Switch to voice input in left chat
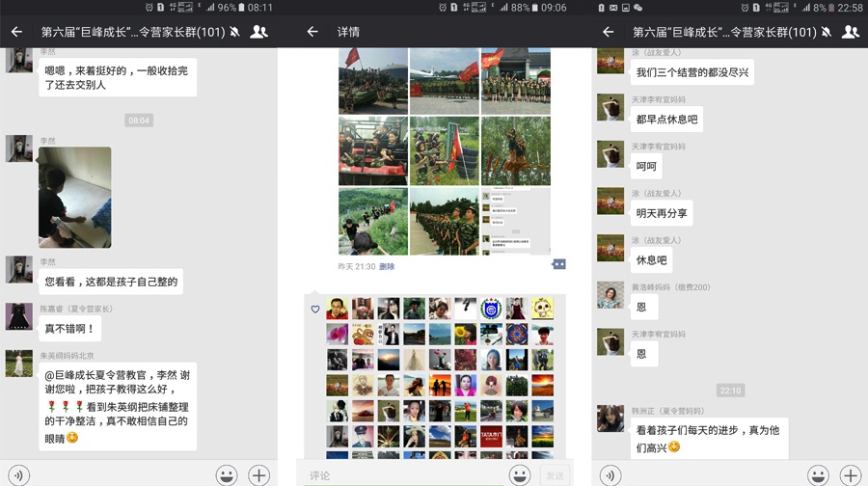868x486 pixels. point(18,474)
